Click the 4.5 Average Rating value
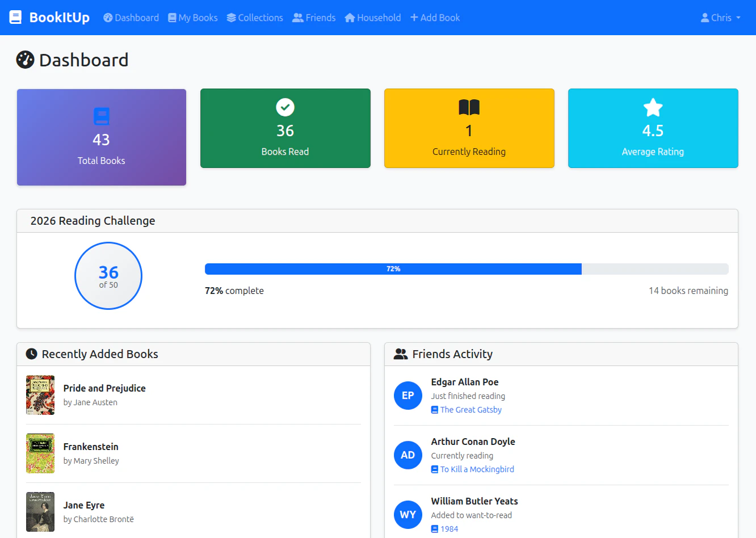Screen dimensions: 756x538 (x=653, y=131)
